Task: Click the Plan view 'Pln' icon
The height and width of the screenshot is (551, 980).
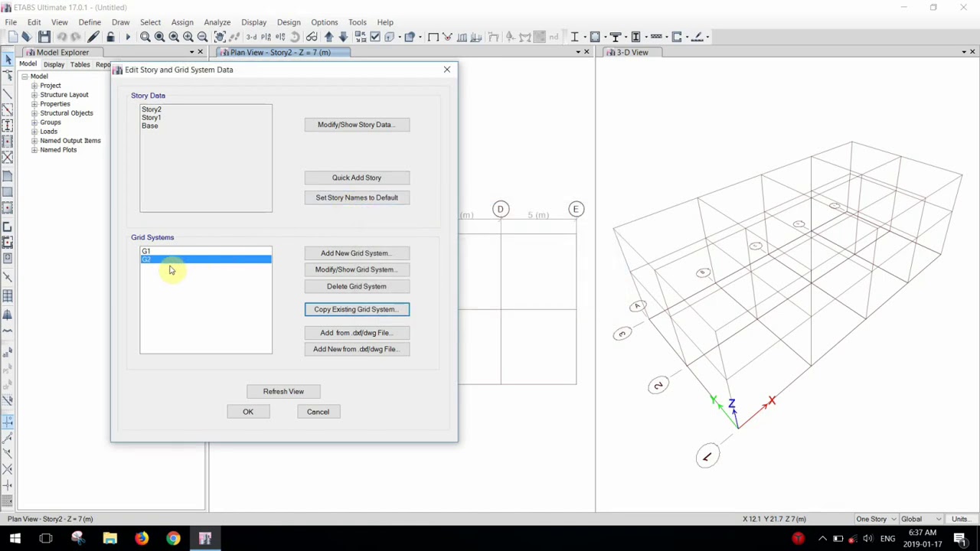Action: tap(266, 37)
